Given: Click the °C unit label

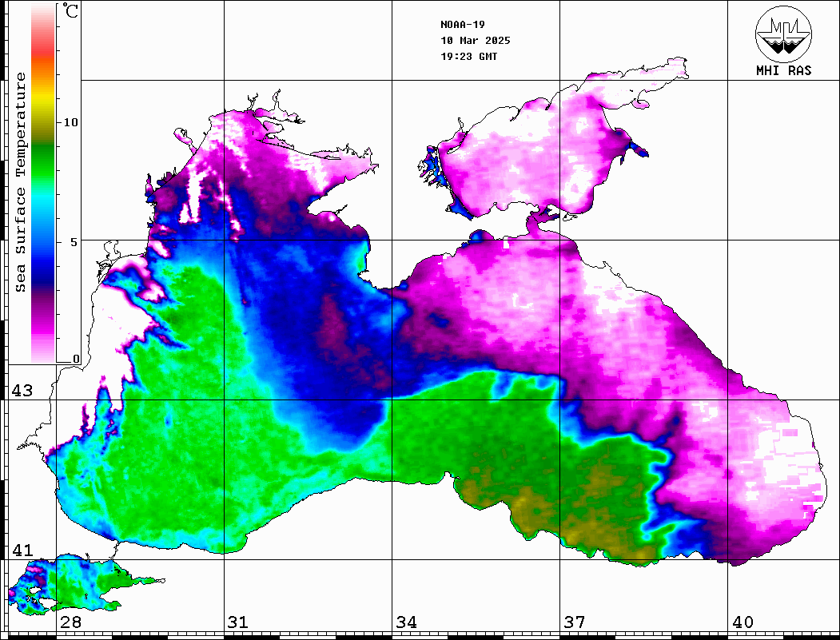Looking at the screenshot, I should [x=70, y=11].
